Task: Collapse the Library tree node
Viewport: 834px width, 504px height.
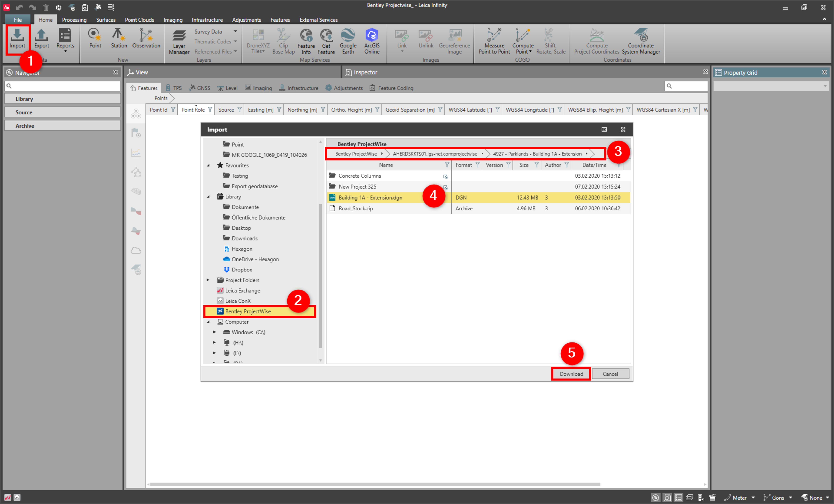Action: click(x=209, y=197)
